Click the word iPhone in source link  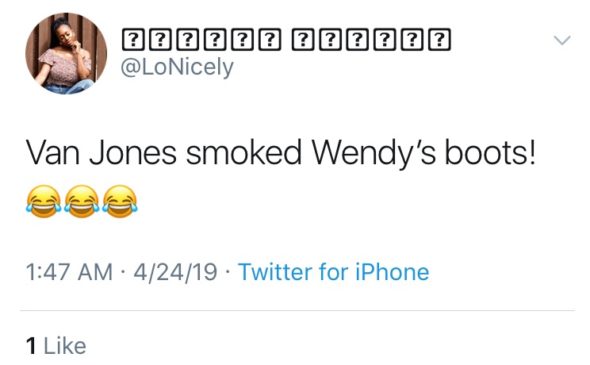tap(392, 272)
